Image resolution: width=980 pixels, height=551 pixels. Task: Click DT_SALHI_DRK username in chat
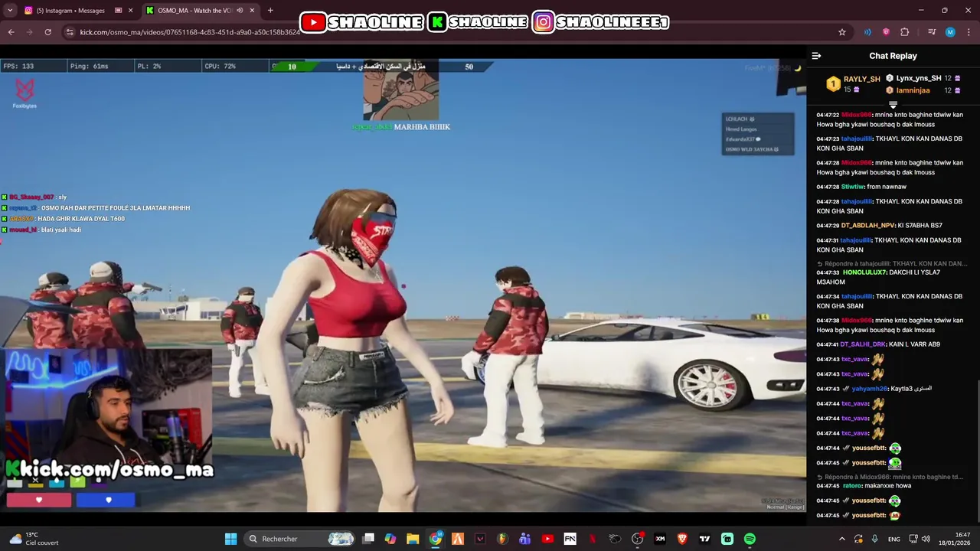point(863,344)
